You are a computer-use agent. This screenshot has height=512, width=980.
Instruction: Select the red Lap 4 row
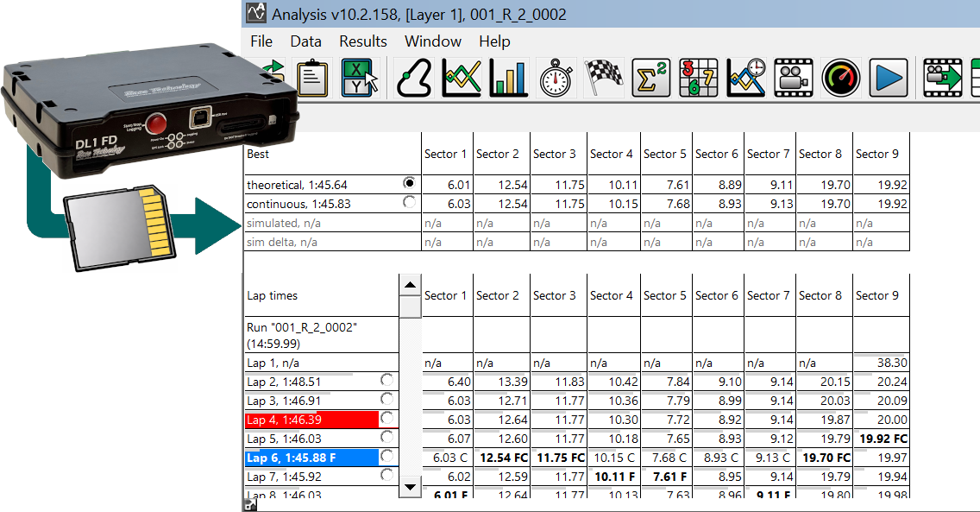click(311, 420)
